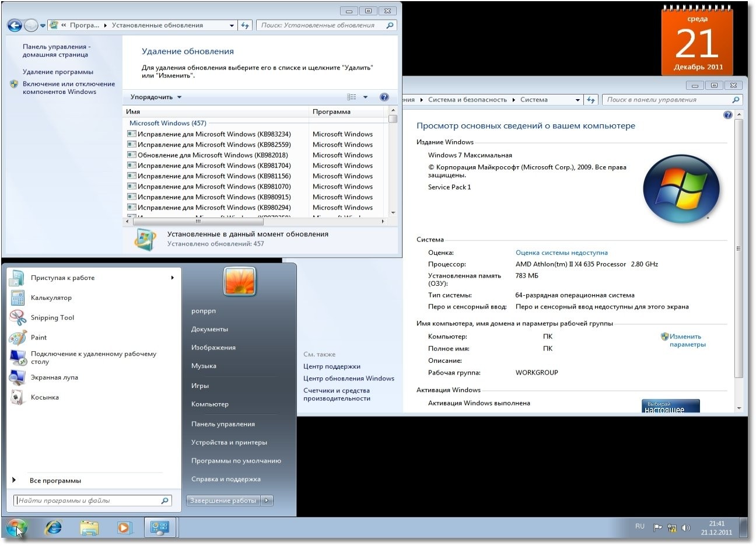Open help icon in System window
The image size is (756, 546).
pos(727,115)
